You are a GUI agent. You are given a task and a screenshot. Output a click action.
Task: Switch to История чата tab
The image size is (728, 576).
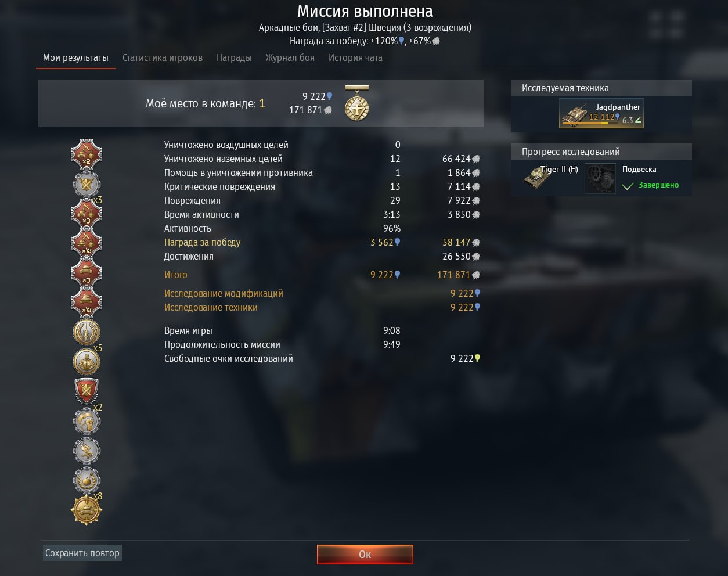coord(355,57)
